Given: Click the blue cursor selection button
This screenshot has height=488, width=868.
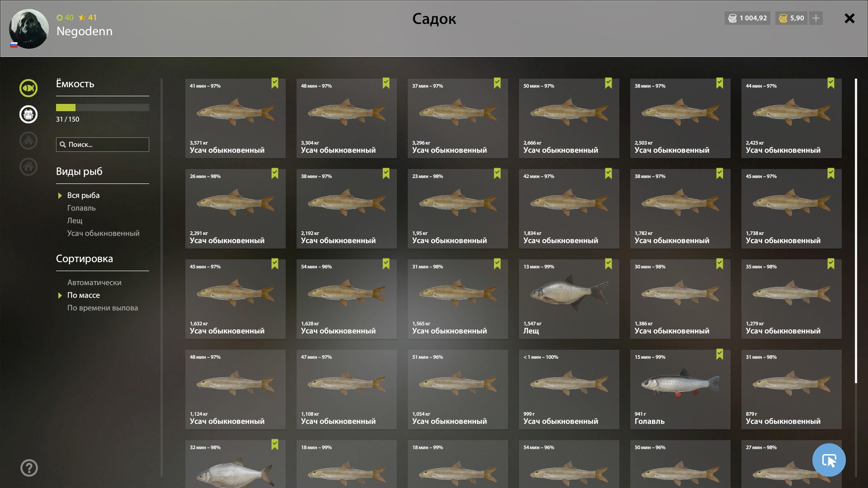Looking at the screenshot, I should 829,460.
